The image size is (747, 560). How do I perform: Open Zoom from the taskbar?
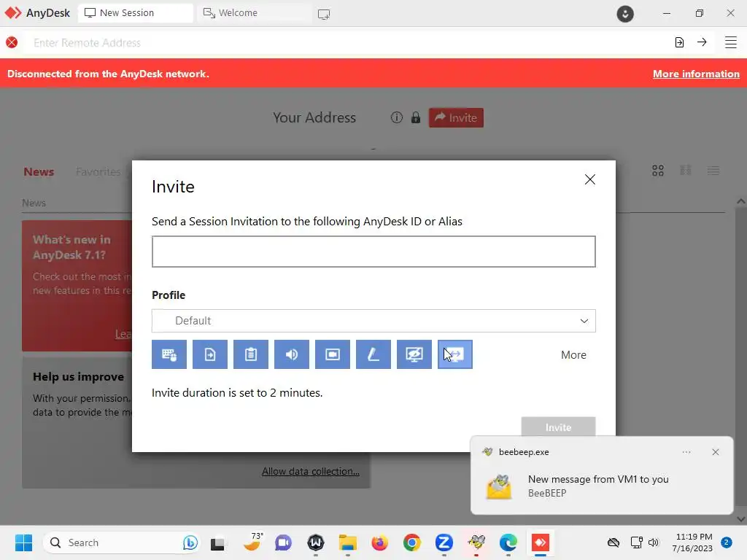[x=444, y=542]
